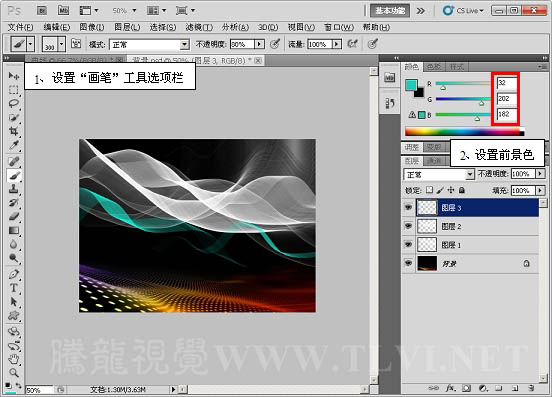
Task: Open layer fill slider arrow
Action: [x=540, y=190]
